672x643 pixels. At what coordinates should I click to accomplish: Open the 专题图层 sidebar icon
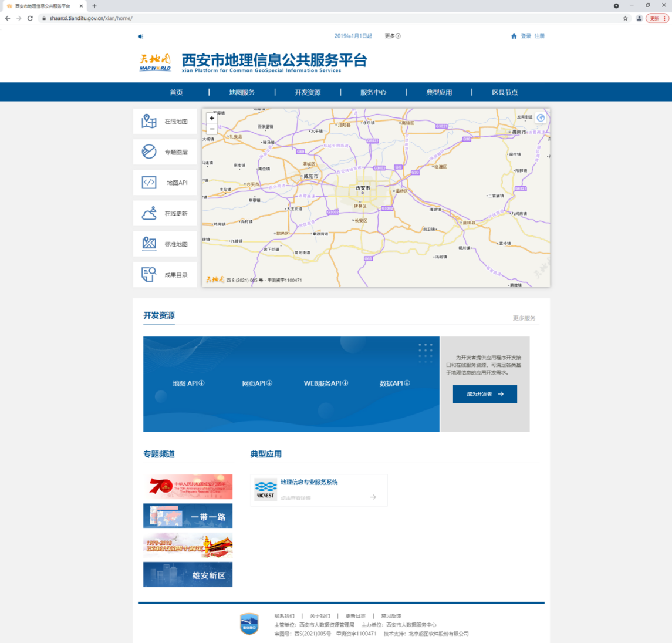pyautogui.click(x=149, y=152)
